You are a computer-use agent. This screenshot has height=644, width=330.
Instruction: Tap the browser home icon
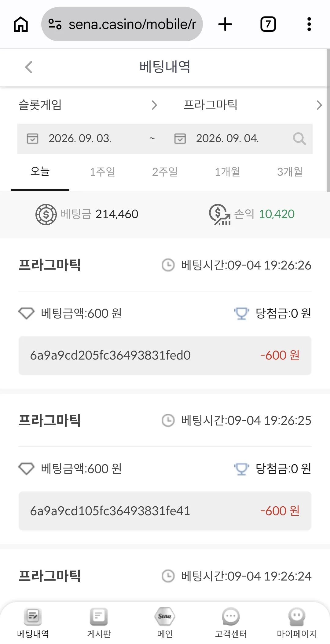coord(21,24)
